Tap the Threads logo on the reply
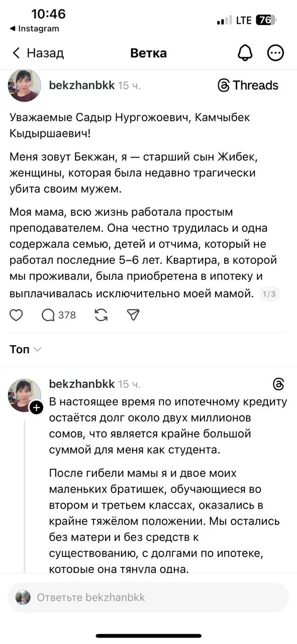 pos(279,384)
